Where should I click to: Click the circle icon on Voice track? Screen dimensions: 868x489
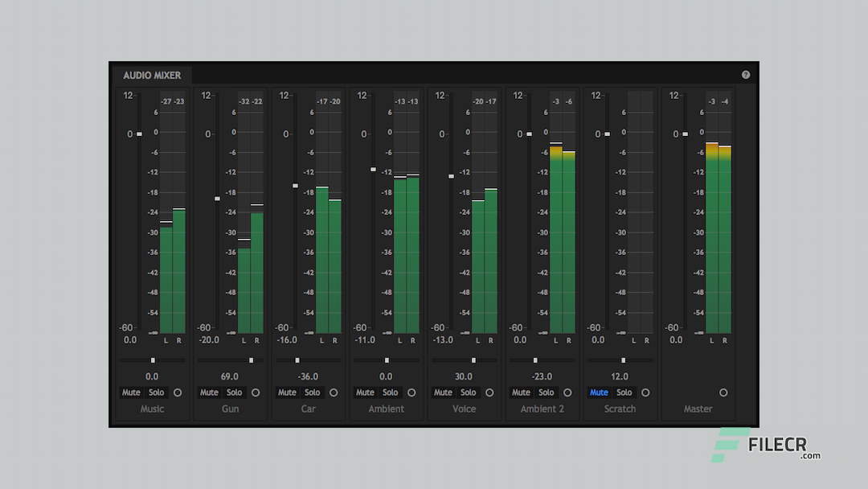point(489,392)
